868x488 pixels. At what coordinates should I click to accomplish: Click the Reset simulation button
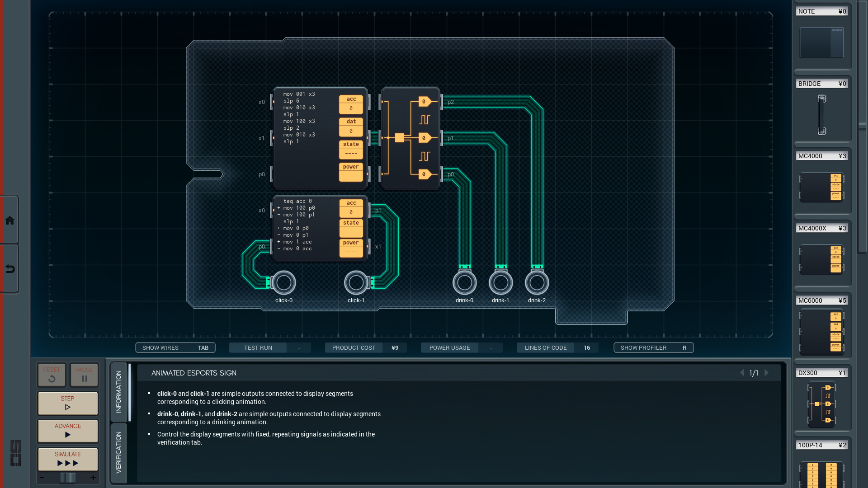52,375
